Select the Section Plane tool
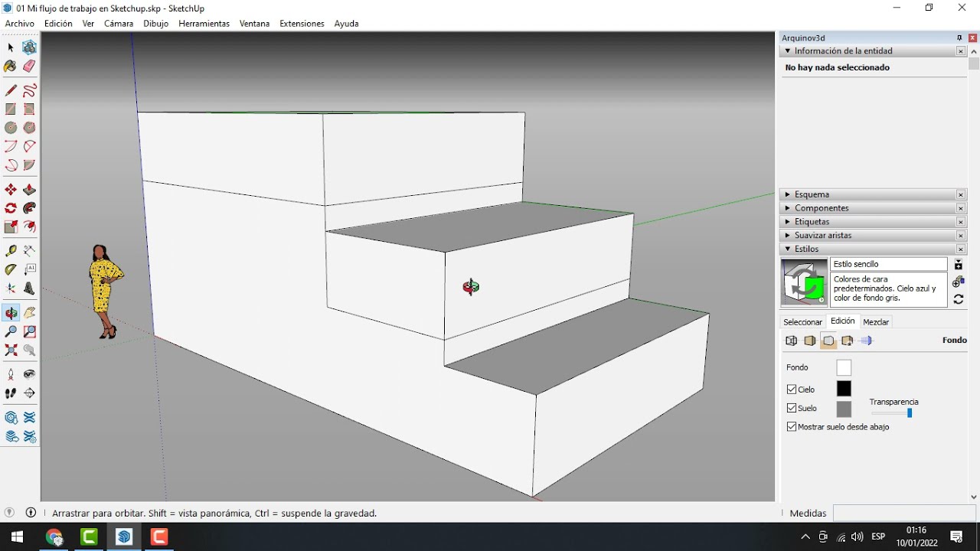Screen dimensions: 980x551 point(29,393)
